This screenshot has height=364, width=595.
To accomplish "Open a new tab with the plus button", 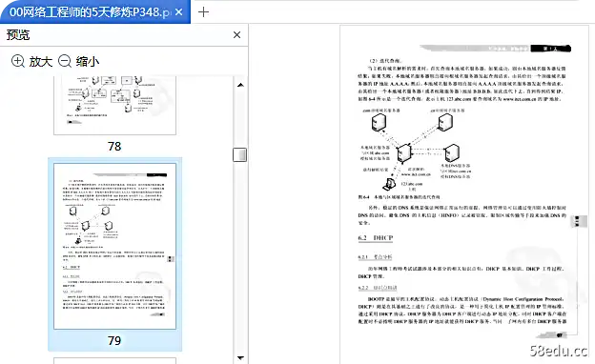I will pos(203,12).
